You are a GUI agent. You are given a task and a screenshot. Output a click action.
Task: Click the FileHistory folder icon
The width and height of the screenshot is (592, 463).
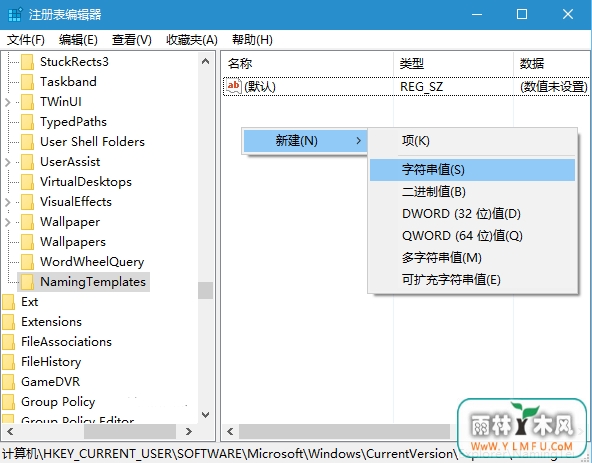tap(8, 362)
